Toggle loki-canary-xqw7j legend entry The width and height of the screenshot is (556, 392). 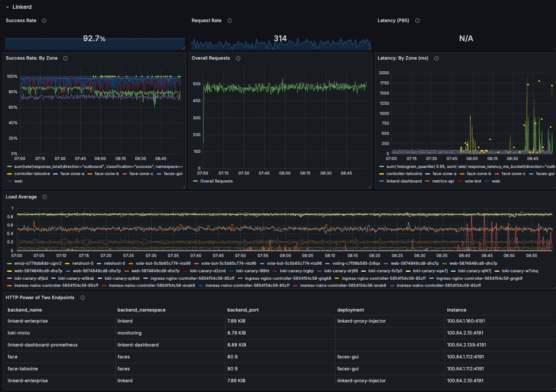tap(430, 271)
